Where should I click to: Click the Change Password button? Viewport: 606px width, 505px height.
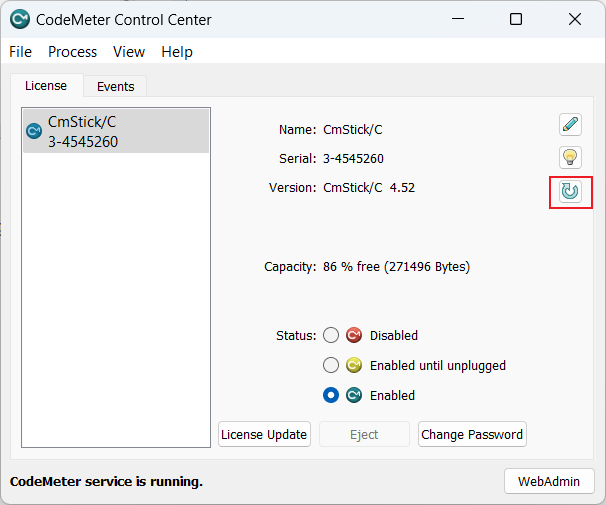pos(472,435)
